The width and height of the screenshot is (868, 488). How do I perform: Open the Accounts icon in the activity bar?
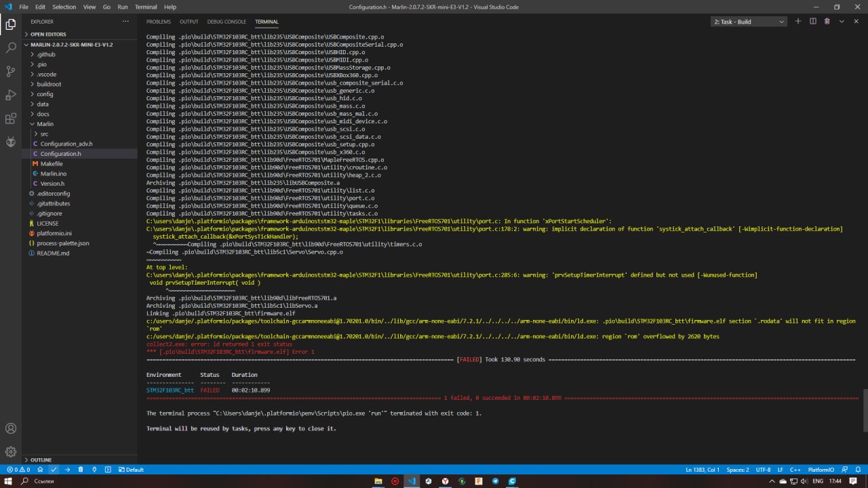(x=11, y=428)
